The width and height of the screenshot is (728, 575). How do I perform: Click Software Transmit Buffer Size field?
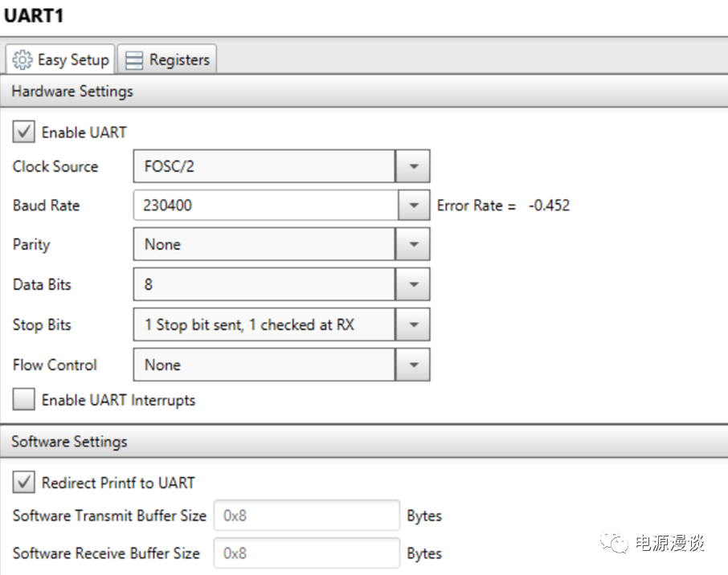click(x=306, y=516)
